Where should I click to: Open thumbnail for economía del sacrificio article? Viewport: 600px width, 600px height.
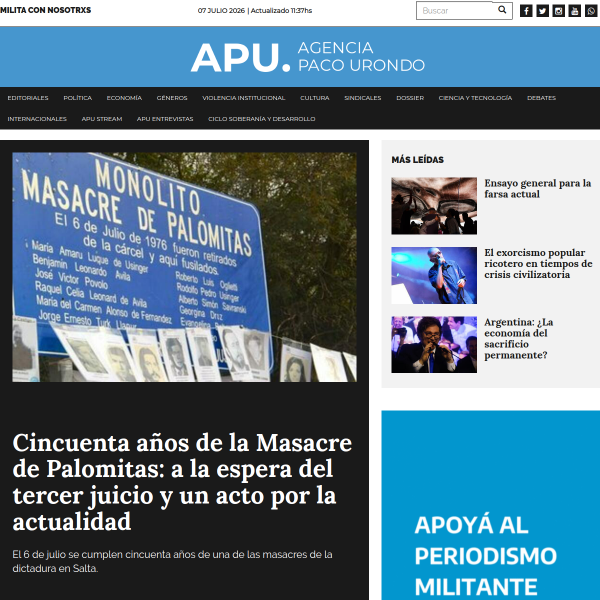tap(434, 344)
